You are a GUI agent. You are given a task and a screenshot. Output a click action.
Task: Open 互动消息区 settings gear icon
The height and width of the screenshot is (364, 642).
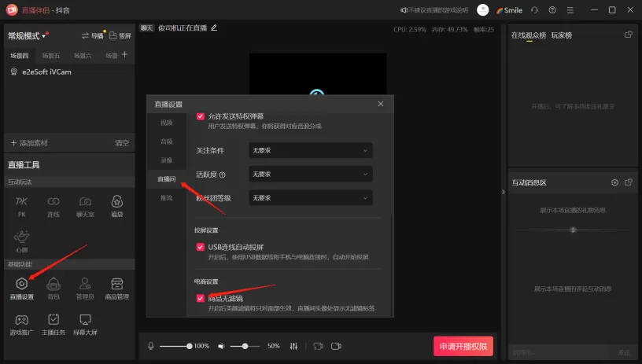[614, 182]
